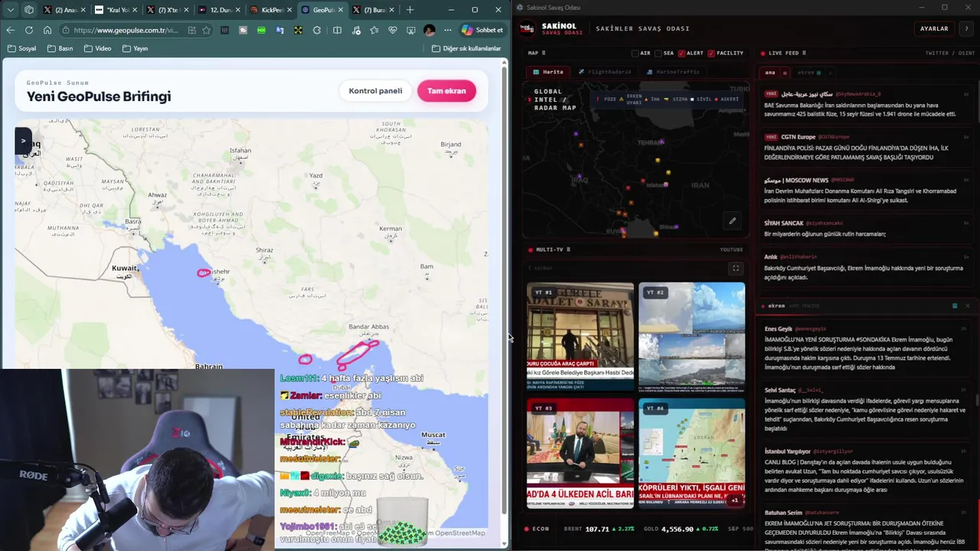
Task: Go back in the Edge browser
Action: click(x=10, y=30)
